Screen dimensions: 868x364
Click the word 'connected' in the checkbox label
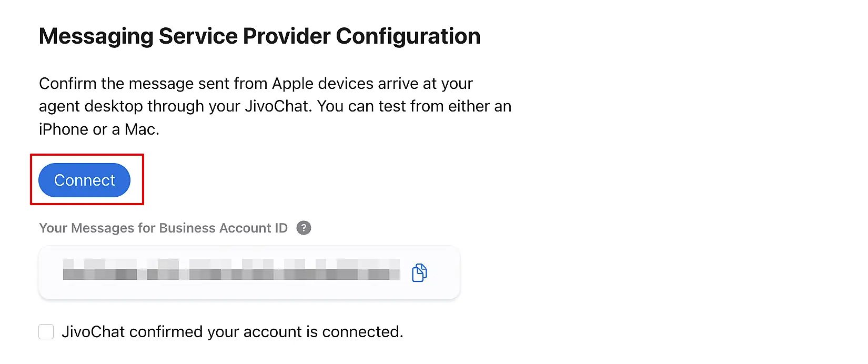361,332
